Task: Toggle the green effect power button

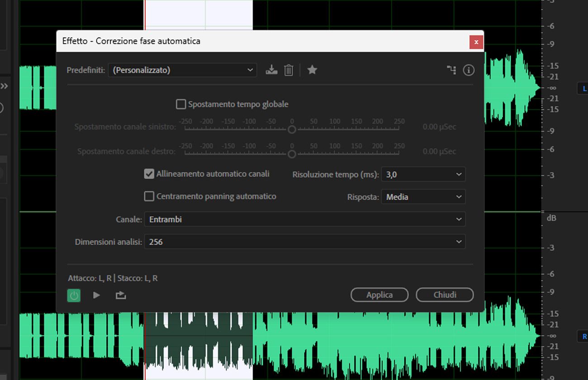Action: 74,295
